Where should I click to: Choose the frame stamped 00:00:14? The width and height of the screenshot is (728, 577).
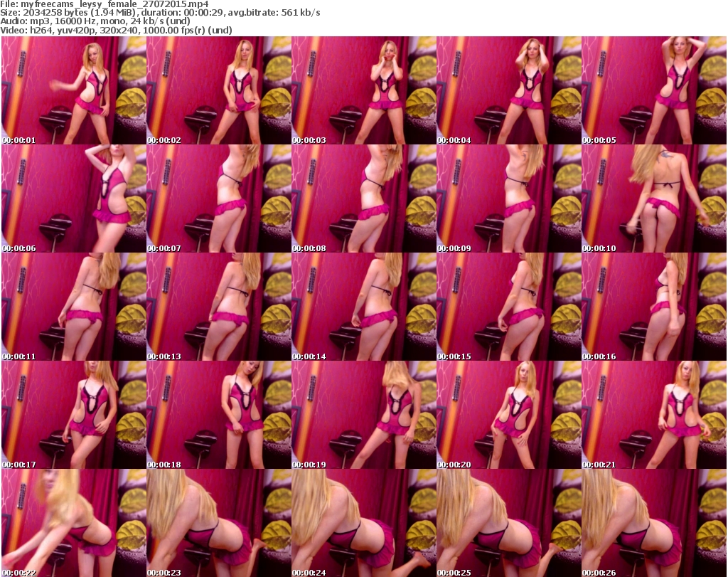364,307
